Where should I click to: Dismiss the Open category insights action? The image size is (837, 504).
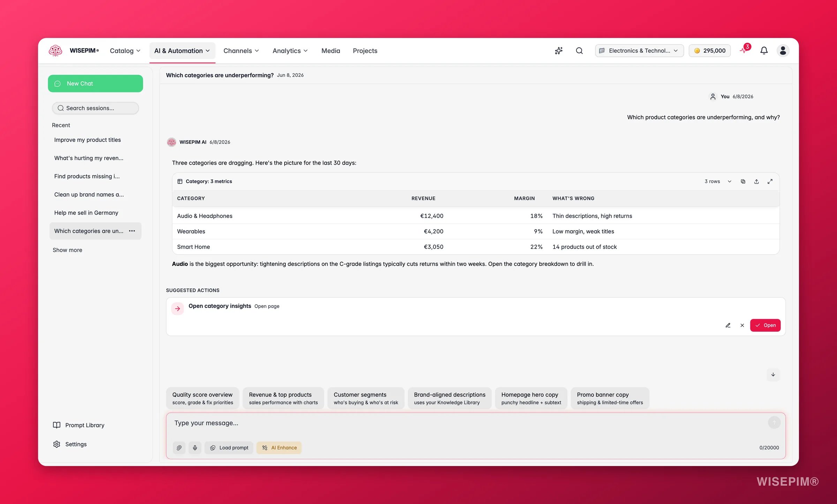[742, 325]
